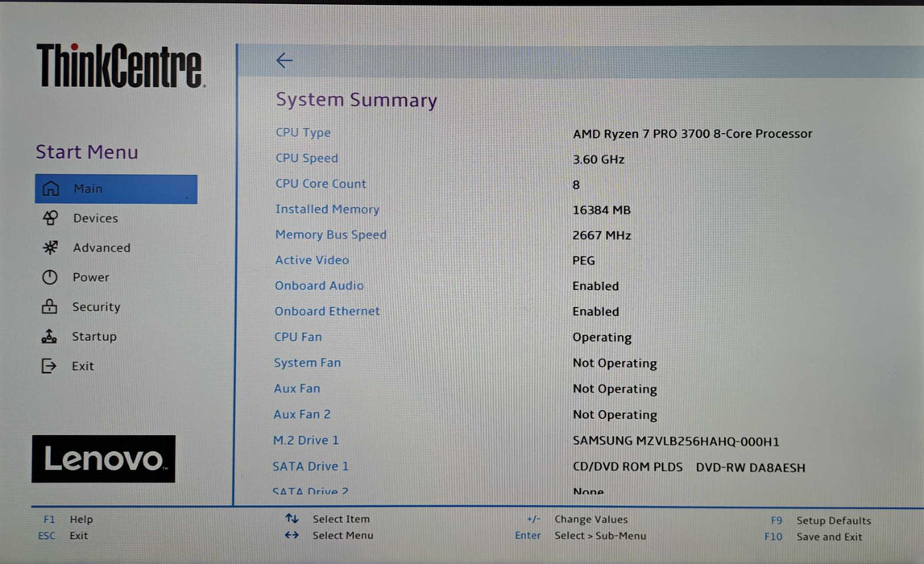Click the Main home icon
Viewport: 924px width, 564px height.
point(51,189)
